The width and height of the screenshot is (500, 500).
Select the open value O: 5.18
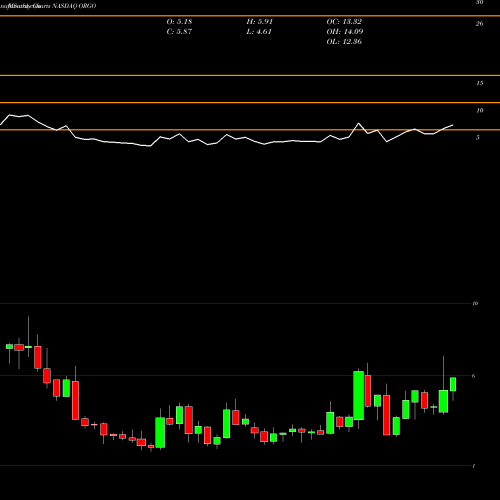(179, 22)
